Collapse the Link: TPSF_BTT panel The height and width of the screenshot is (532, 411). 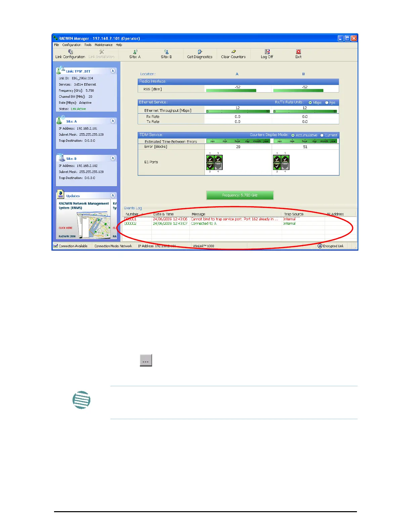(x=113, y=71)
